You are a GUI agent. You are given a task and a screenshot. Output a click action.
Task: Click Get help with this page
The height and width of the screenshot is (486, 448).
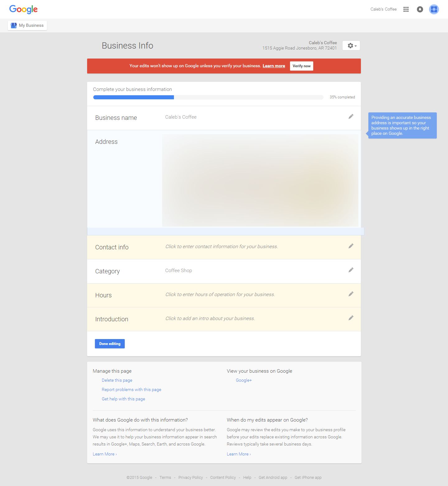[x=123, y=399]
